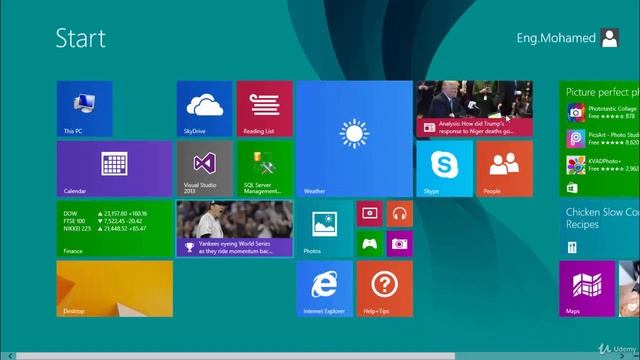Viewport: 640px width, 360px height.
Task: Select Phototastic Collage app entry
Action: (603, 112)
